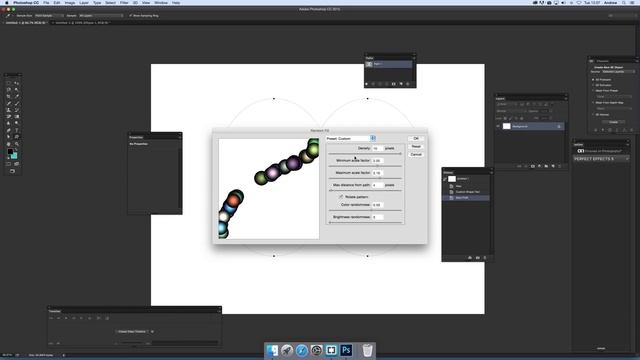The width and height of the screenshot is (640, 360).
Task: Switch to the first document tab
Action: (25, 22)
